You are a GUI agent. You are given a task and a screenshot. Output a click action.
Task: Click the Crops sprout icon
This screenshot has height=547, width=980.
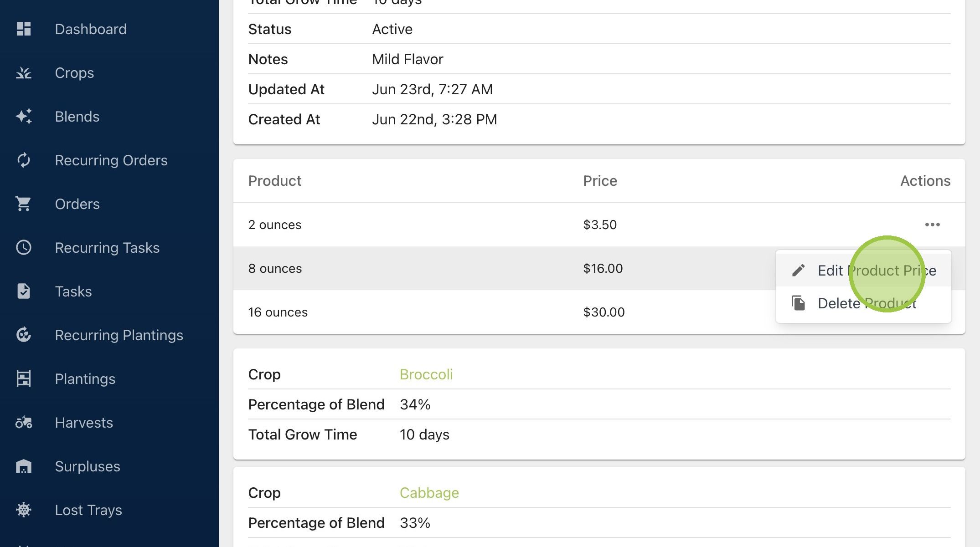(24, 73)
